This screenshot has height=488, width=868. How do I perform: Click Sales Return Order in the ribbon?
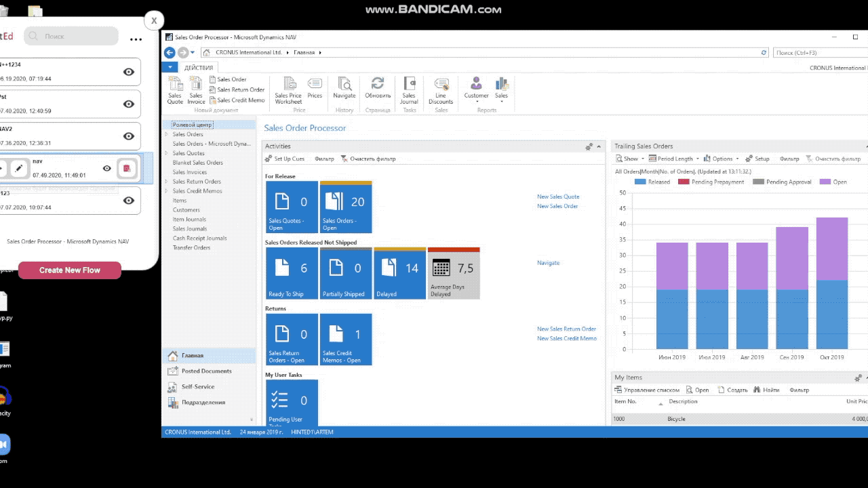(237, 89)
